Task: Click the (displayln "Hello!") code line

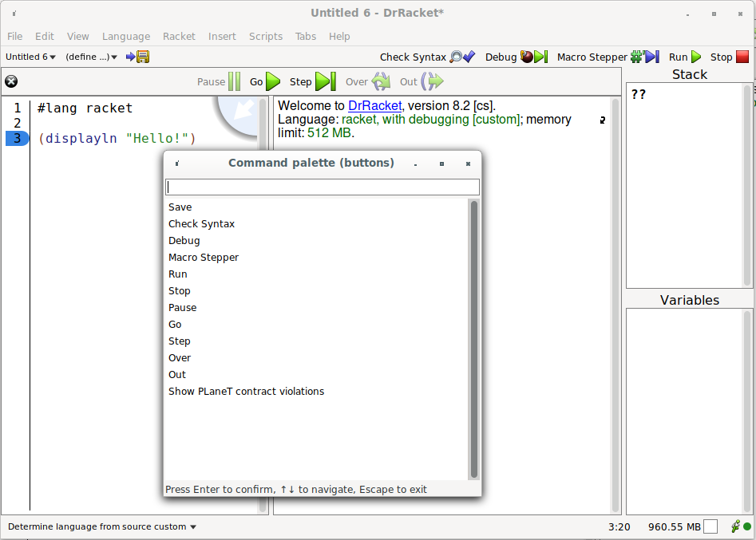Action: [117, 138]
